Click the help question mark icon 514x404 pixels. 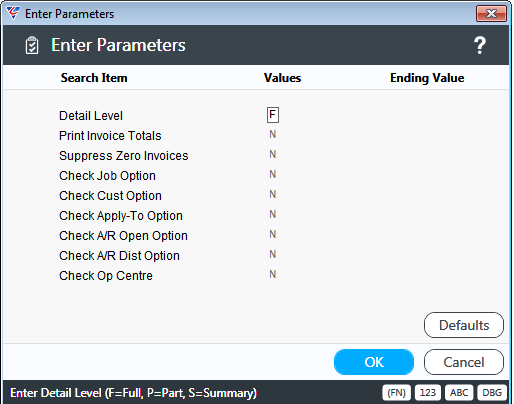click(x=480, y=45)
